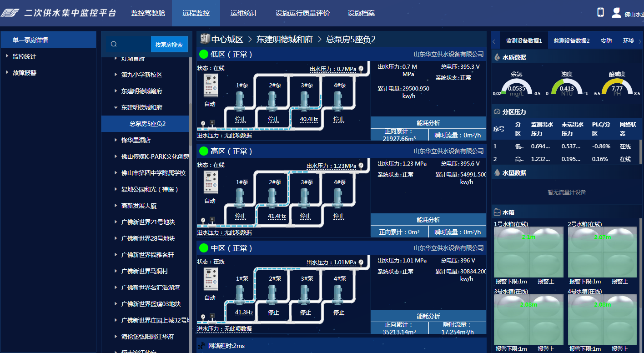
Task: Click the low zone control cabinet icon
Action: [210, 85]
